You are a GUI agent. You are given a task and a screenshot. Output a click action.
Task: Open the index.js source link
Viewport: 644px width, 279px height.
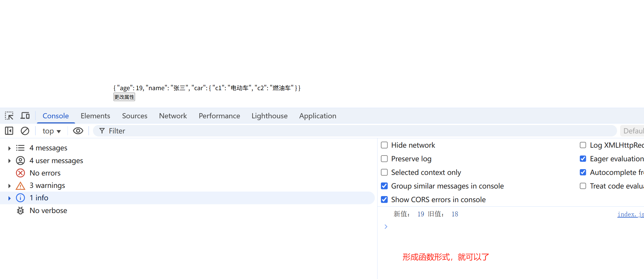coord(630,215)
